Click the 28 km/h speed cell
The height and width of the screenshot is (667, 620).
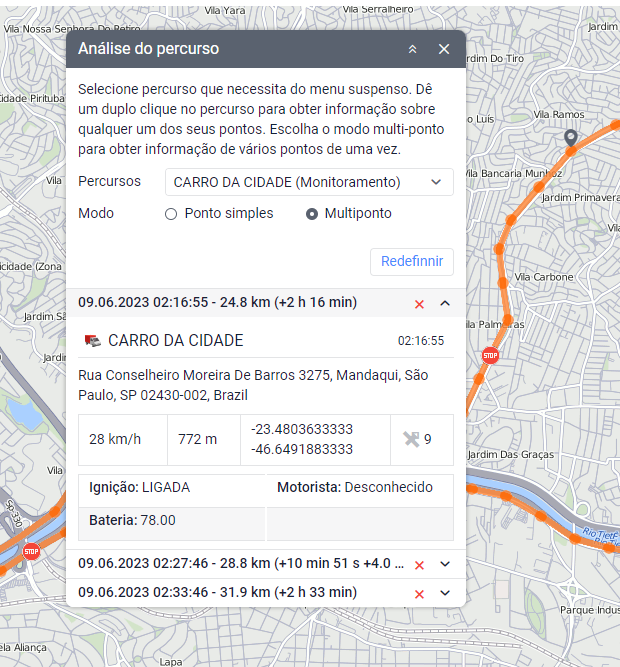123,440
